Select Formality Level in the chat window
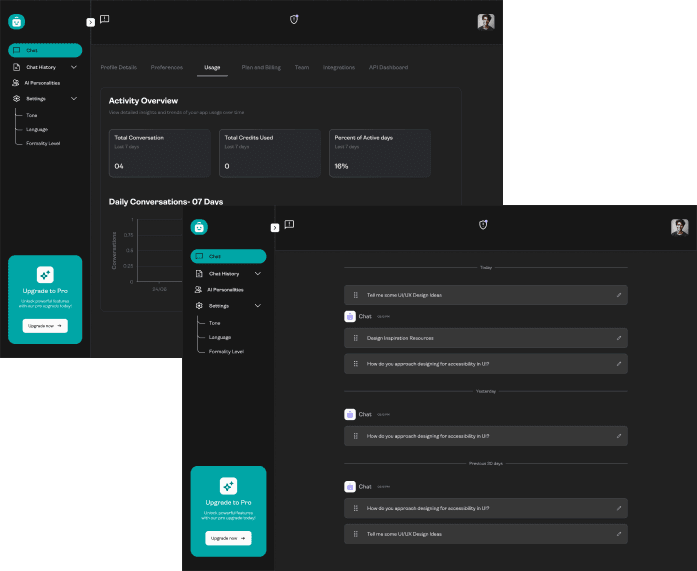This screenshot has width=697, height=571. coord(226,351)
